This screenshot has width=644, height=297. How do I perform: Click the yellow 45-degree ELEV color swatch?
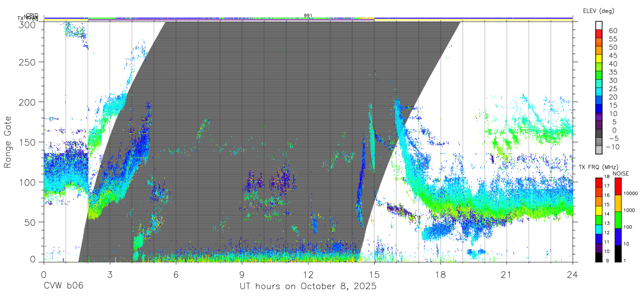coord(599,59)
